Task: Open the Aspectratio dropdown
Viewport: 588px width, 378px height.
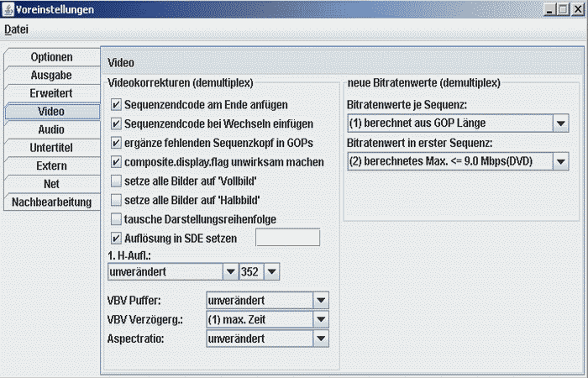Action: [319, 339]
